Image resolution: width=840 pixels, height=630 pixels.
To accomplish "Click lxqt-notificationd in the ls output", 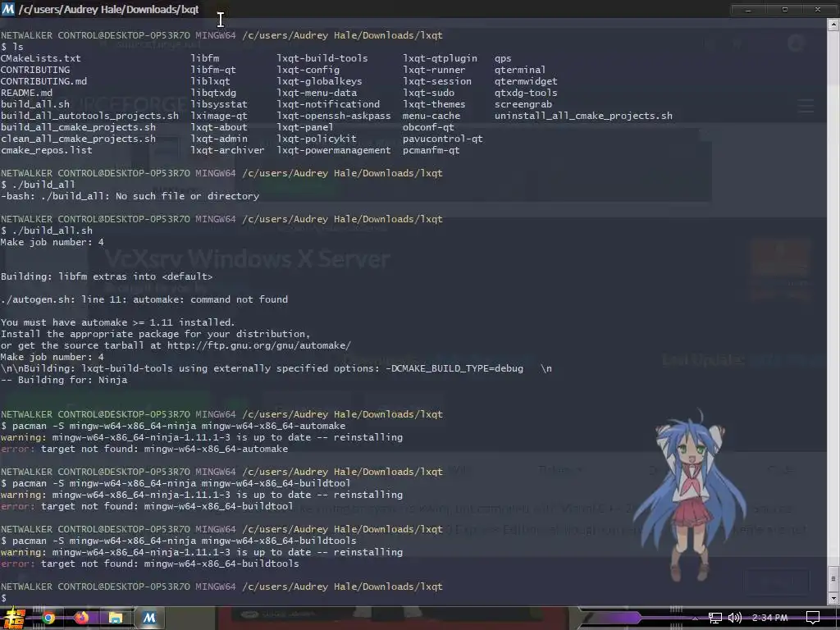I will [328, 104].
